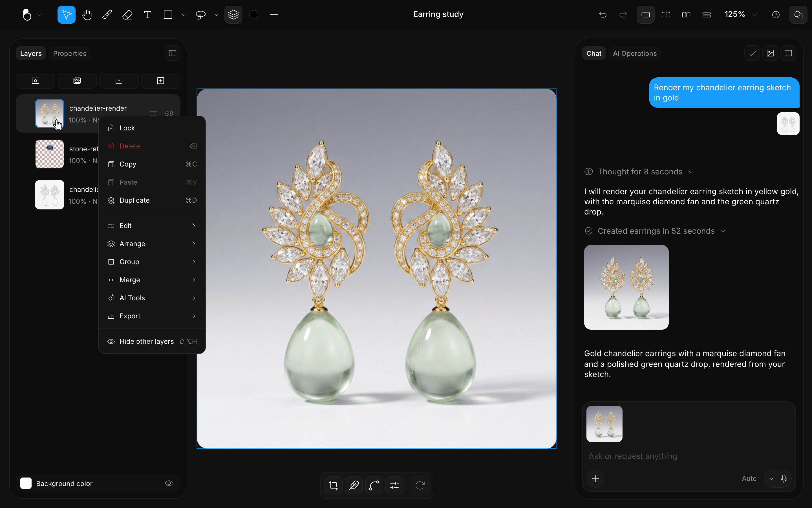
Task: Switch to the Properties tab
Action: coord(70,53)
